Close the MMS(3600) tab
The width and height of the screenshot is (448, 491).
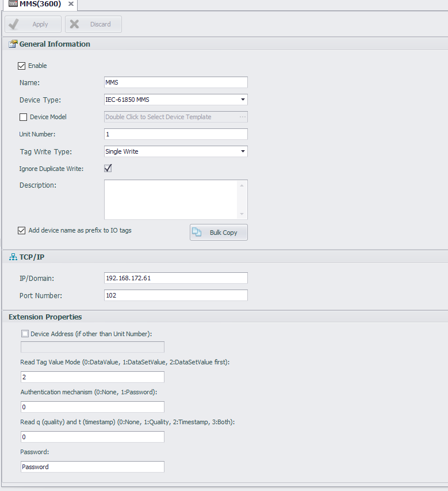pos(71,4)
